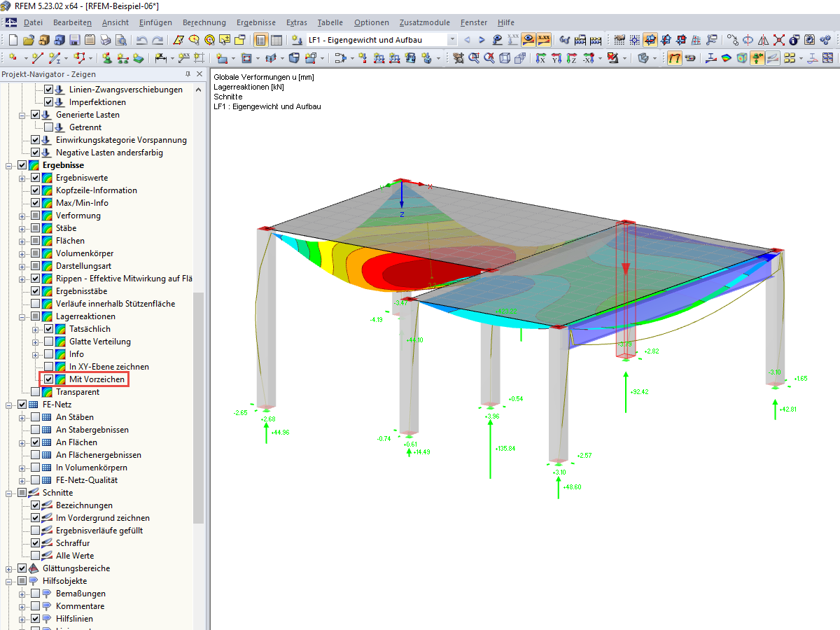Toggle the deformation display icon
The height and width of the screenshot is (630, 840).
click(x=675, y=57)
